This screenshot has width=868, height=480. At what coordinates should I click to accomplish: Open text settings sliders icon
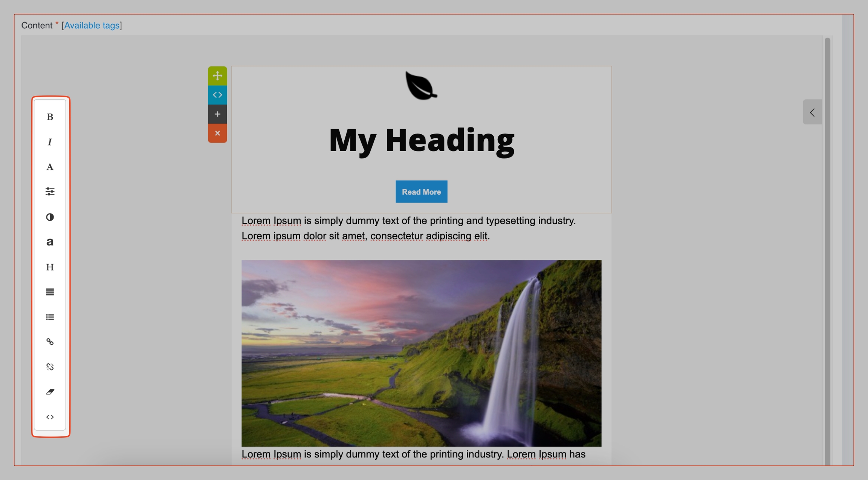[x=50, y=192]
